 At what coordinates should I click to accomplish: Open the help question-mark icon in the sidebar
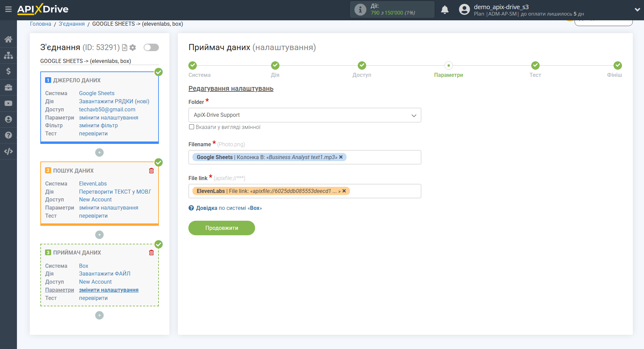coord(8,135)
